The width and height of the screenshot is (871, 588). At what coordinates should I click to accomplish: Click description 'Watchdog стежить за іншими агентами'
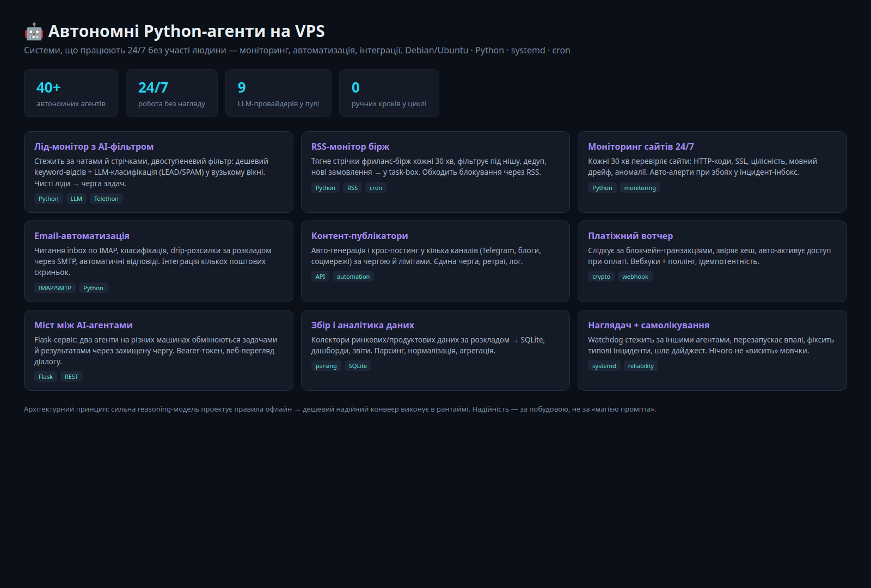[x=711, y=345]
